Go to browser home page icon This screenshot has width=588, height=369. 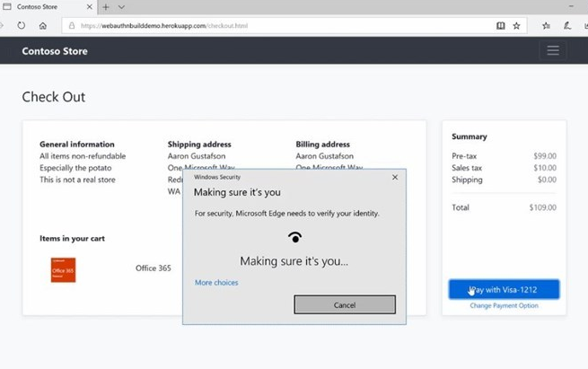[43, 25]
